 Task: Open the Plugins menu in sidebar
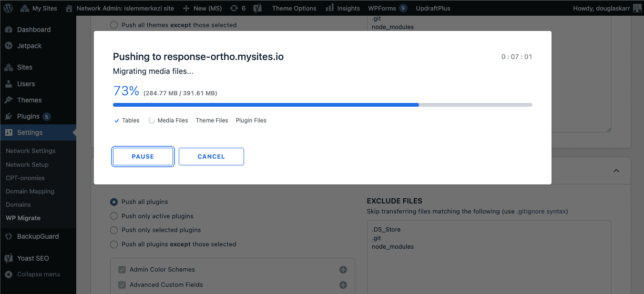tap(28, 116)
